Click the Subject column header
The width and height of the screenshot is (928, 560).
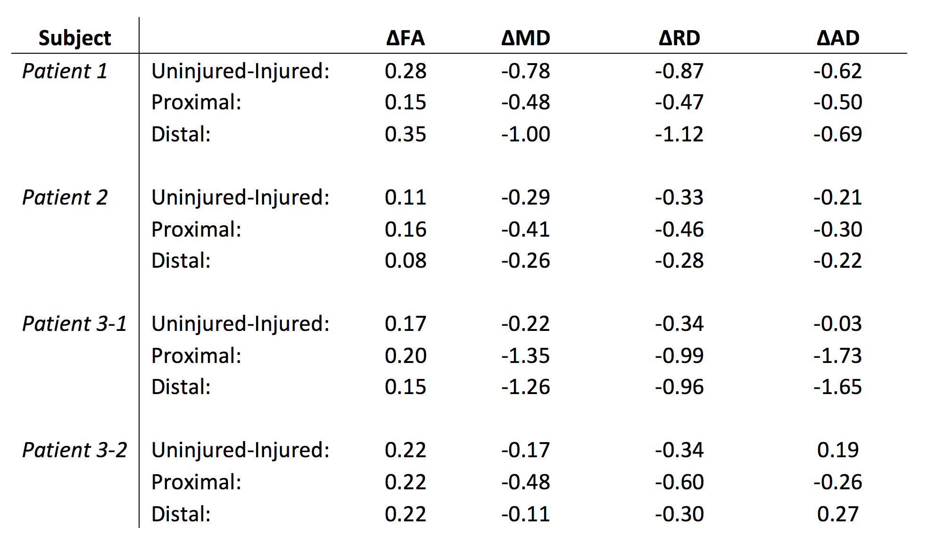point(75,38)
